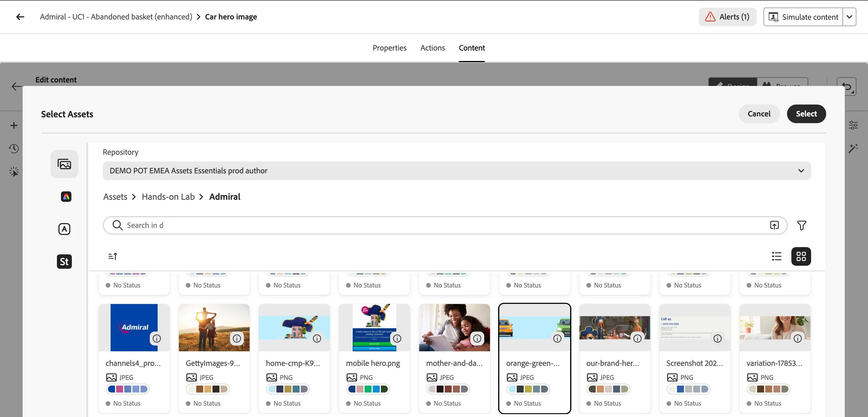Screen dimensions: 868x417
Task: Expand the Simulate content dropdown arrow
Action: coord(849,17)
